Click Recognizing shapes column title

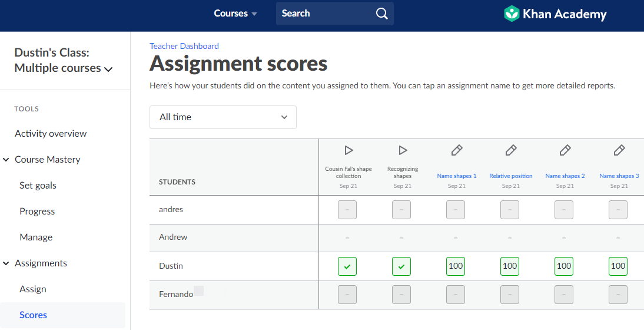(x=403, y=173)
